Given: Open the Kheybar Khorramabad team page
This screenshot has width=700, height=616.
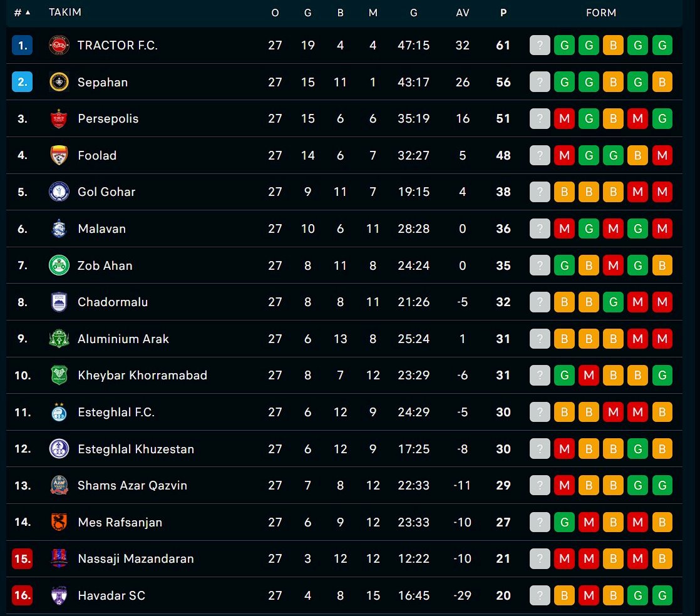Looking at the screenshot, I should point(142,376).
